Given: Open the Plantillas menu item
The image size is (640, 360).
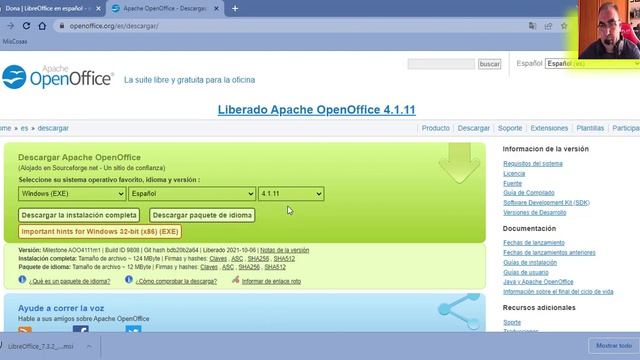Looking at the screenshot, I should point(590,128).
